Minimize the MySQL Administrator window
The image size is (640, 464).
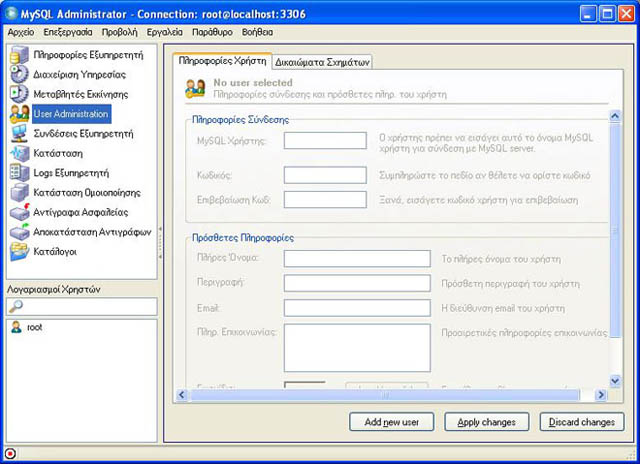pos(588,14)
